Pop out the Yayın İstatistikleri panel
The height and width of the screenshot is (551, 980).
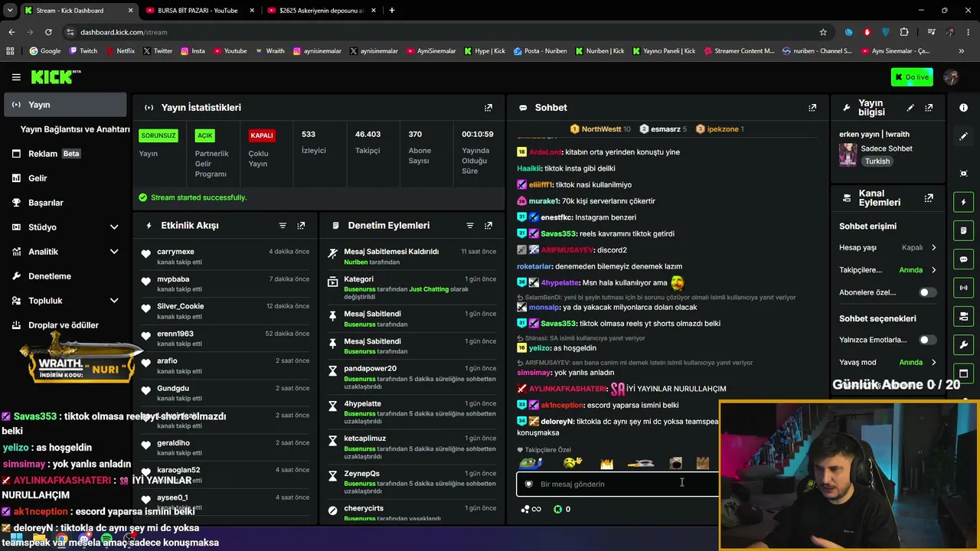click(x=488, y=108)
